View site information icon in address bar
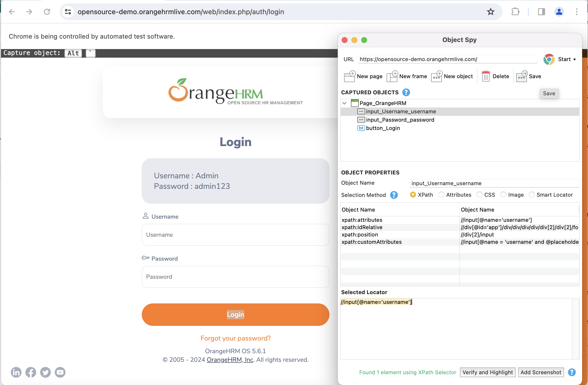588x385 pixels. pyautogui.click(x=68, y=12)
